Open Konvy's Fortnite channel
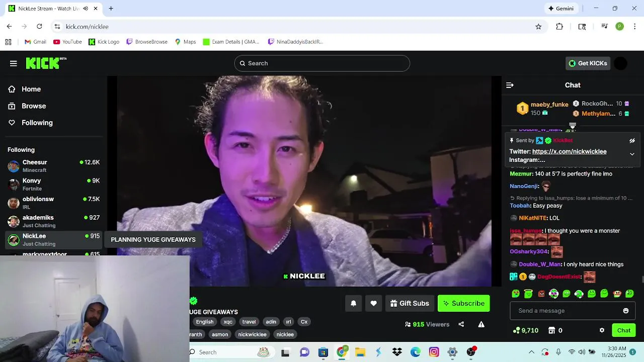Screen dimensions: 644x362 [53, 185]
